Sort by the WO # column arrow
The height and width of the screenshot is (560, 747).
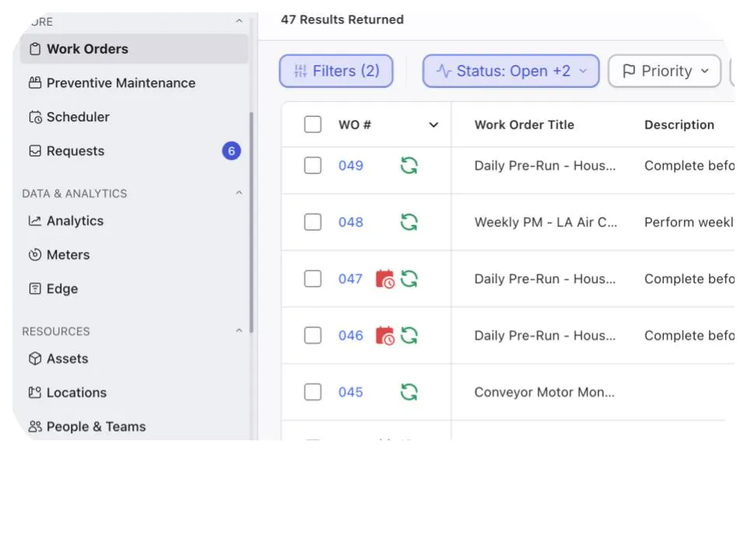tap(433, 124)
